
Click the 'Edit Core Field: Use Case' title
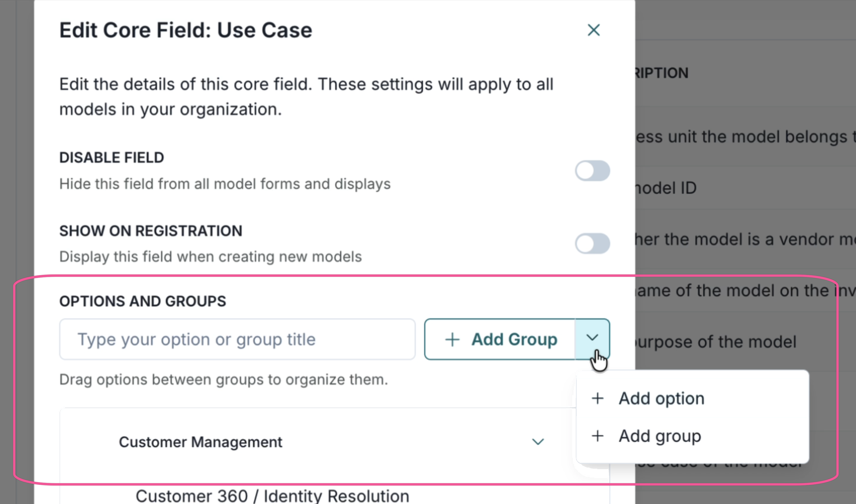[185, 30]
